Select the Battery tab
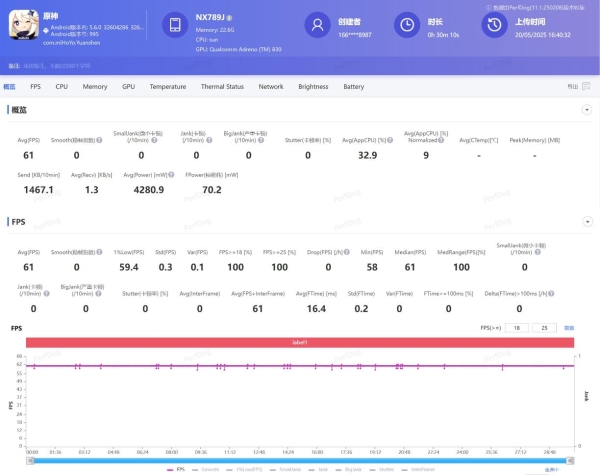The height and width of the screenshot is (475, 600). coord(354,87)
